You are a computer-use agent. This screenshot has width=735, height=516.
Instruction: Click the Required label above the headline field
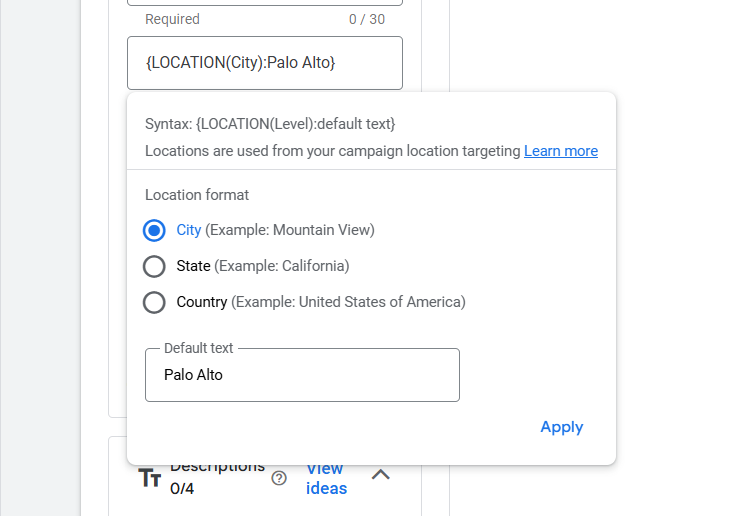[x=172, y=19]
